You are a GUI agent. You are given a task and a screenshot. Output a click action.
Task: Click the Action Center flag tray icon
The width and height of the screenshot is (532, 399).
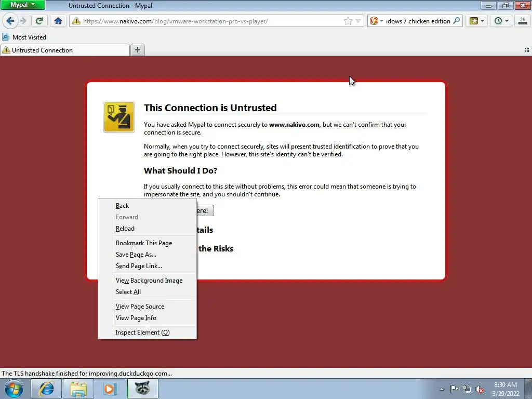[x=454, y=389]
